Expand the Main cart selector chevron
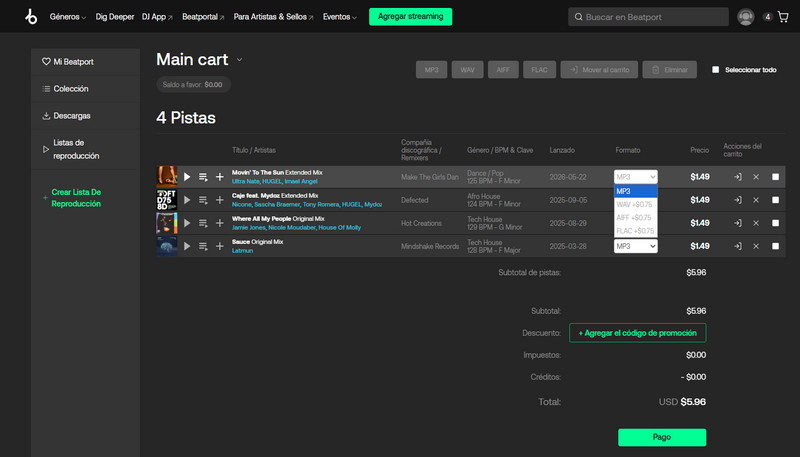 pyautogui.click(x=239, y=60)
